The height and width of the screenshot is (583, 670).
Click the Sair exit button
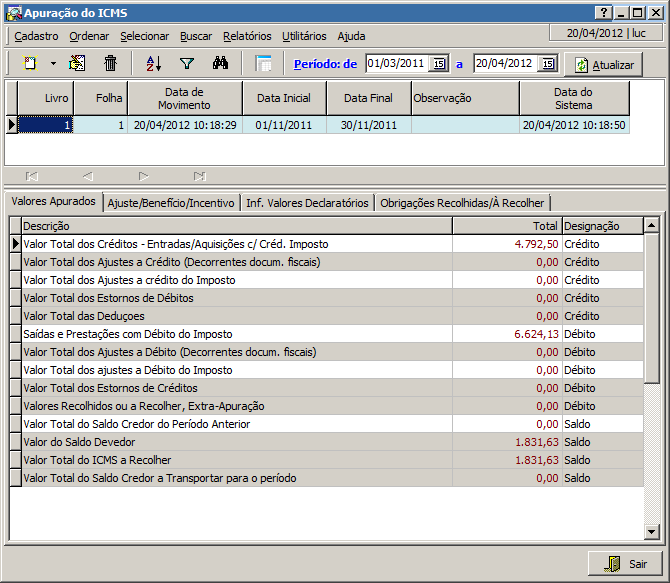click(x=627, y=564)
